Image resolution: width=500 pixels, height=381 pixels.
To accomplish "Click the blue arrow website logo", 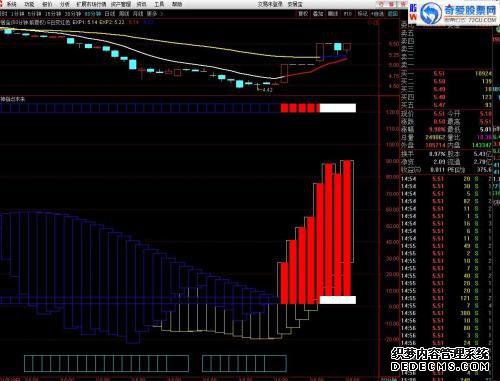I will click(x=430, y=14).
